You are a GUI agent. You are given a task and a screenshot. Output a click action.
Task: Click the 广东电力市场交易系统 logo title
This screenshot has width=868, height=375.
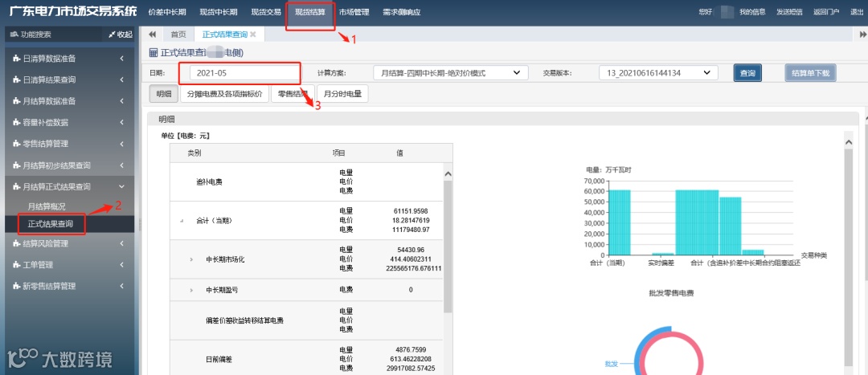coord(72,11)
